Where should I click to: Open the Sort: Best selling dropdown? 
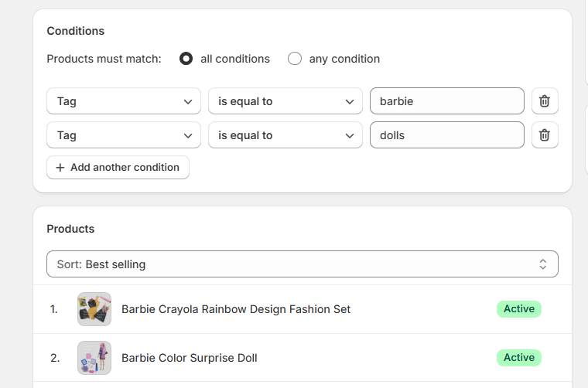[x=303, y=264]
